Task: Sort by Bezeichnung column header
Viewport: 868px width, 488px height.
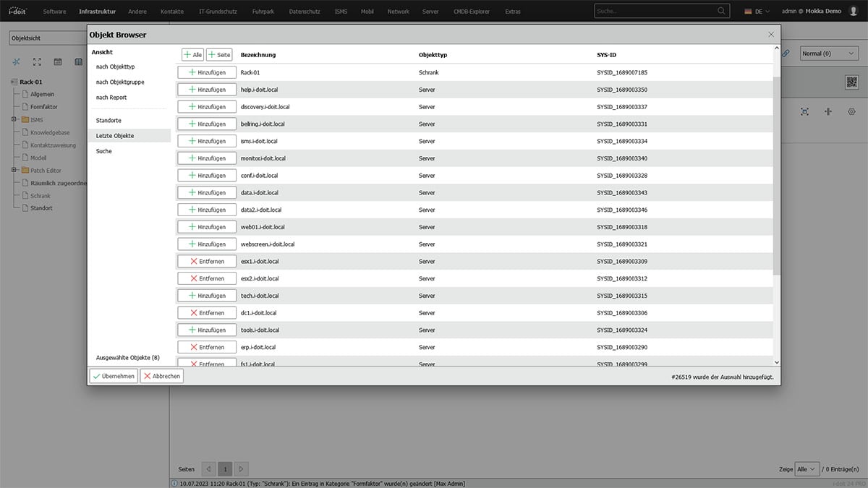Action: point(258,55)
